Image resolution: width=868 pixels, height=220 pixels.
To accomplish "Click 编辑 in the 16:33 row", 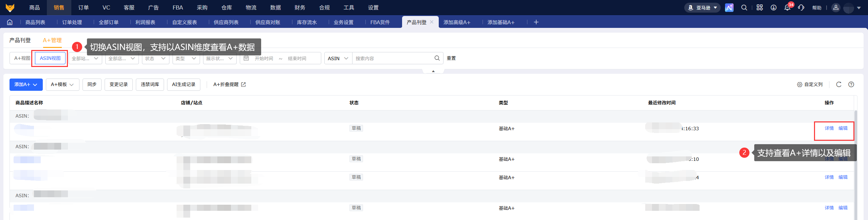I will 843,128.
